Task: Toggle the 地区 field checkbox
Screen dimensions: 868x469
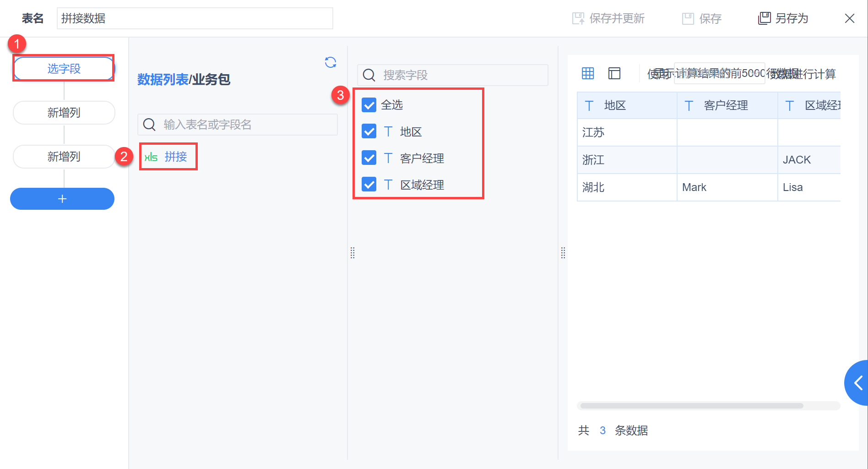Action: (369, 131)
